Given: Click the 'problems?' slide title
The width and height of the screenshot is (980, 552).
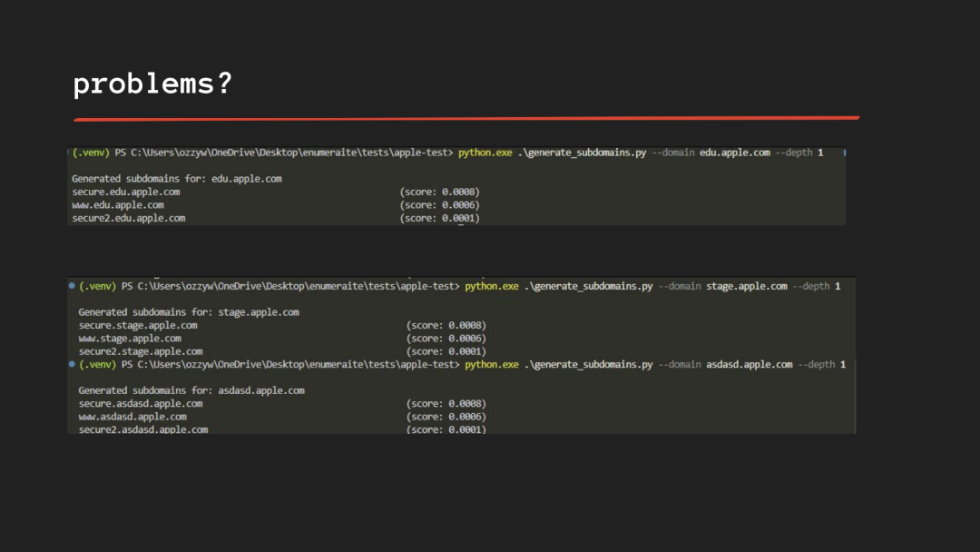Looking at the screenshot, I should click(152, 84).
